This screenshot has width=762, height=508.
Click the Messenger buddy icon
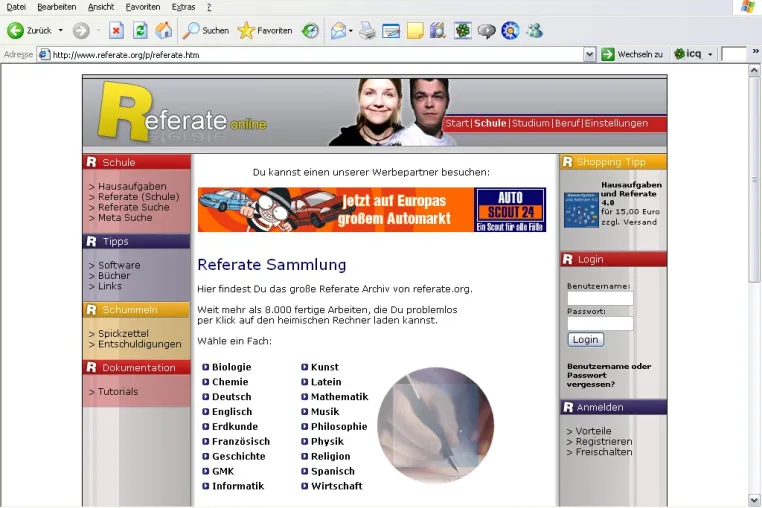click(535, 31)
